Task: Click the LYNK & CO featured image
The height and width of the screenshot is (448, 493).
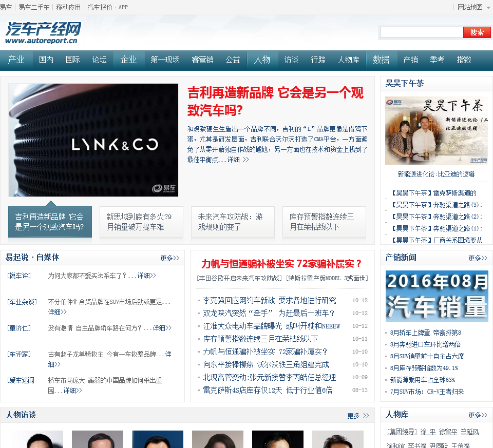Action: click(93, 140)
